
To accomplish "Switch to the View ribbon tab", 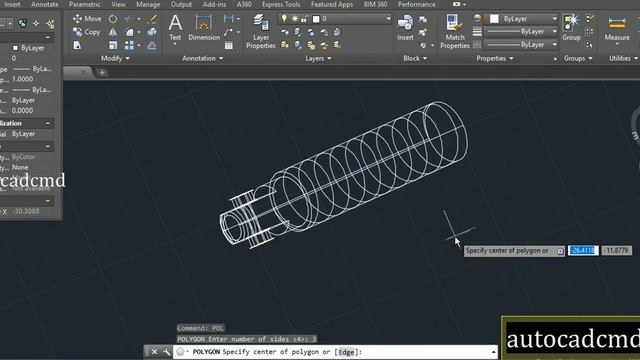I will pos(118,4).
